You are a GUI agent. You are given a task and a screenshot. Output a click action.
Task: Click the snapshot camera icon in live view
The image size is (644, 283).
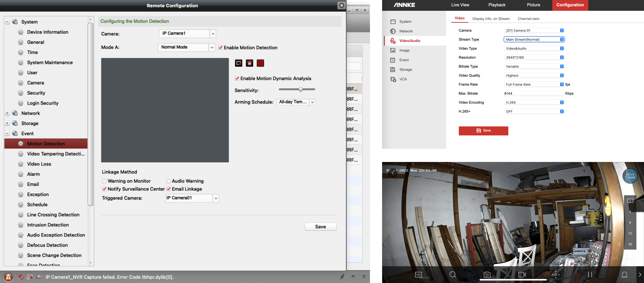(487, 275)
